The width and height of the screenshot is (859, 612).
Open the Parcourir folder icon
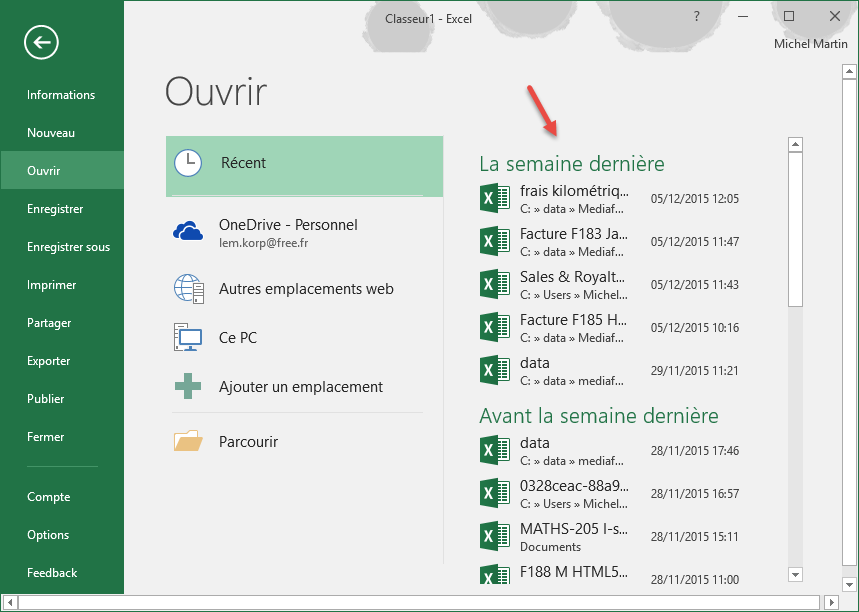(x=188, y=441)
